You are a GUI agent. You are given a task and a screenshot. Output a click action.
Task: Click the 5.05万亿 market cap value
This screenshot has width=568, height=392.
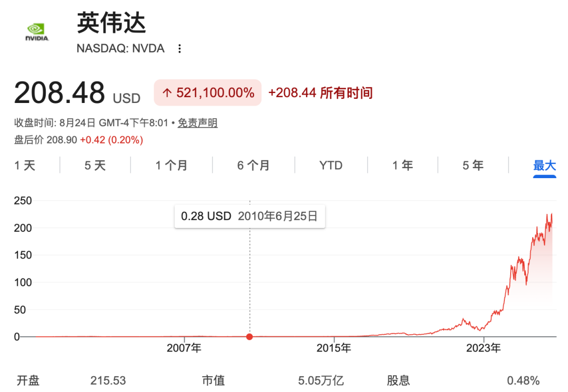coord(321,381)
